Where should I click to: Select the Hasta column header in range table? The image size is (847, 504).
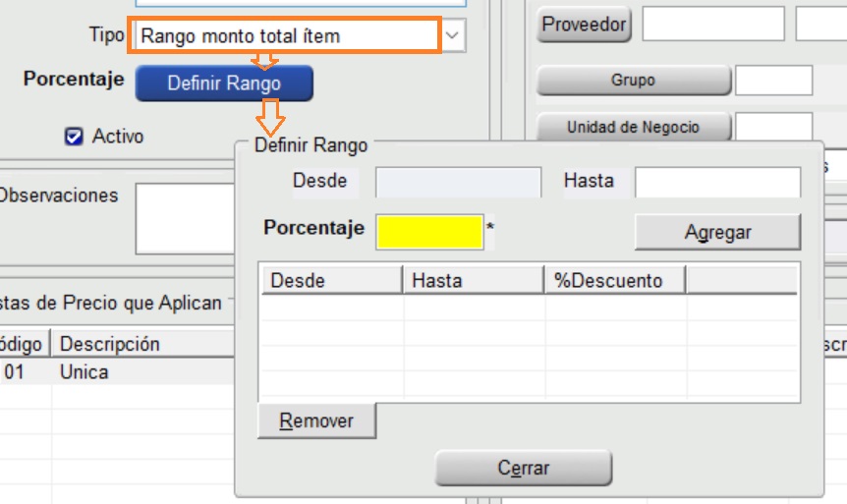click(473, 280)
